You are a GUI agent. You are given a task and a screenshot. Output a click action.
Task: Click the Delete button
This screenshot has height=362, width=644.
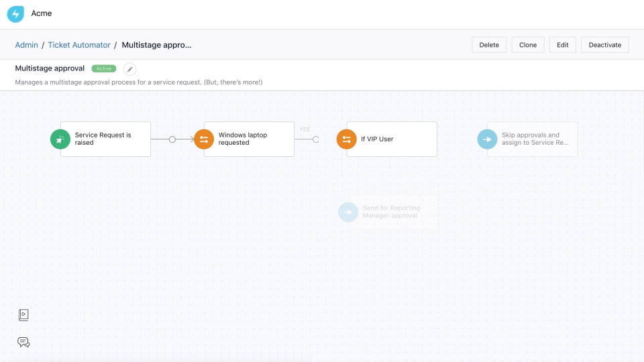(x=489, y=45)
